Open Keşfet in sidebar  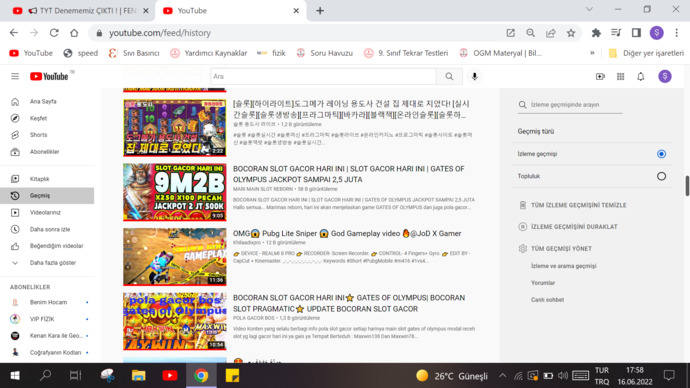[47, 118]
